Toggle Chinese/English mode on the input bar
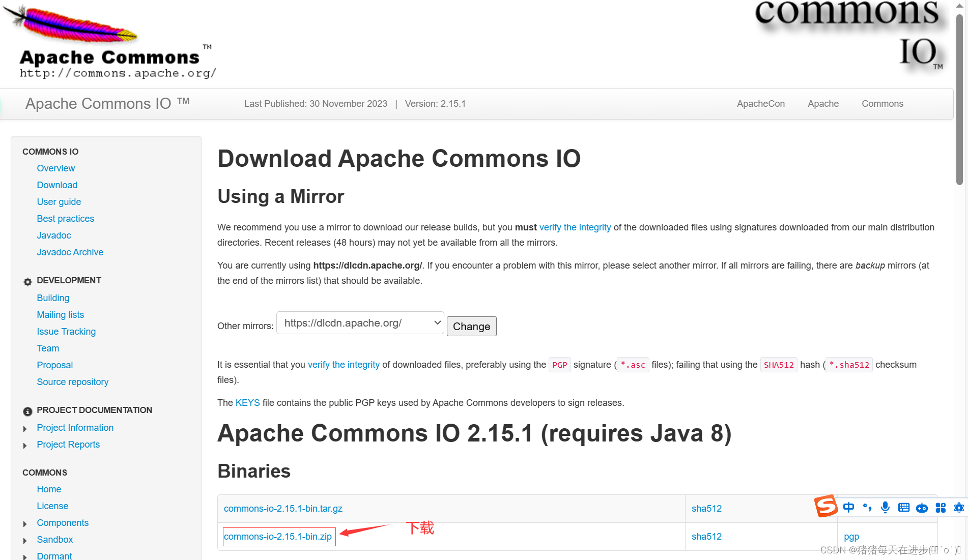968x560 pixels. click(x=848, y=507)
